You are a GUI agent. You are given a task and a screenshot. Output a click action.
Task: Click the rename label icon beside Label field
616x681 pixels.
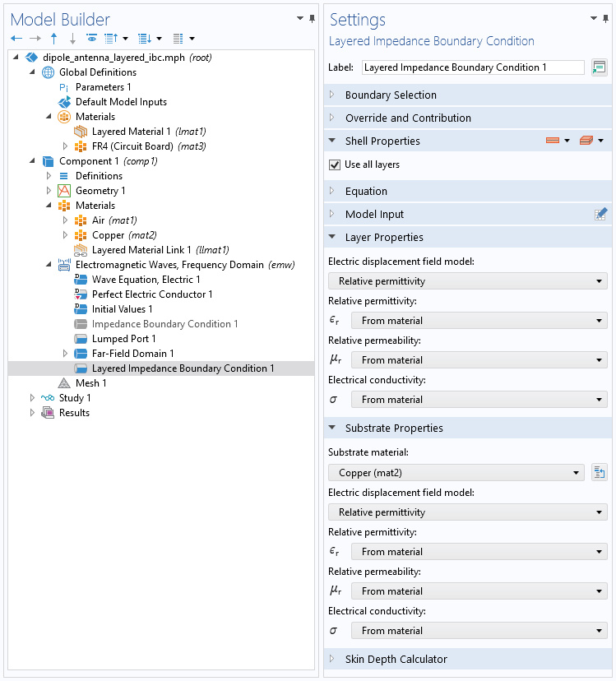[x=599, y=67]
